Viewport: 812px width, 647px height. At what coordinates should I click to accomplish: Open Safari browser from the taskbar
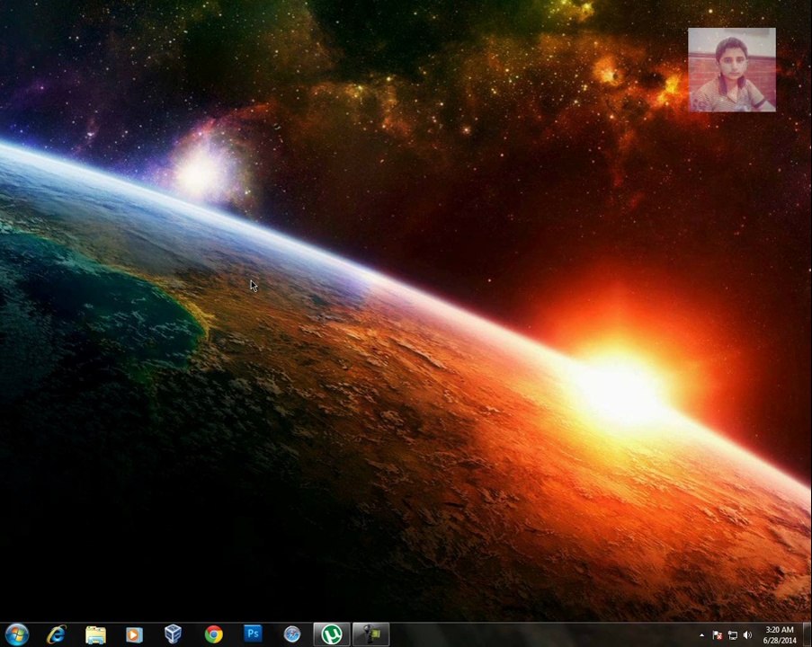(292, 634)
